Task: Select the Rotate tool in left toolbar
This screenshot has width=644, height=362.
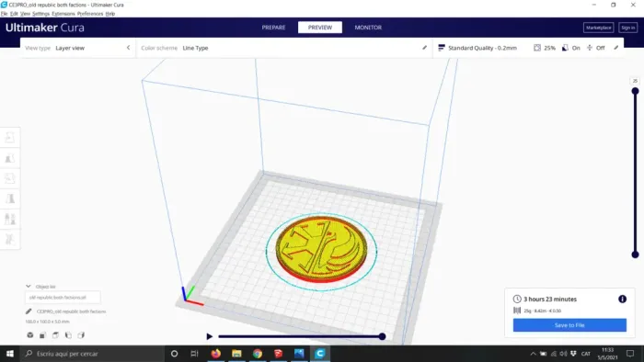Action: (x=10, y=178)
